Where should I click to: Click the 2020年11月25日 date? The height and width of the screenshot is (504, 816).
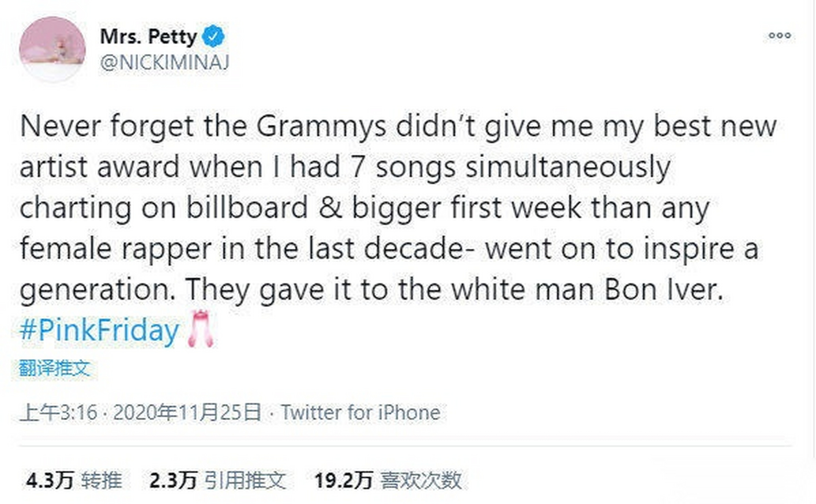click(x=187, y=413)
